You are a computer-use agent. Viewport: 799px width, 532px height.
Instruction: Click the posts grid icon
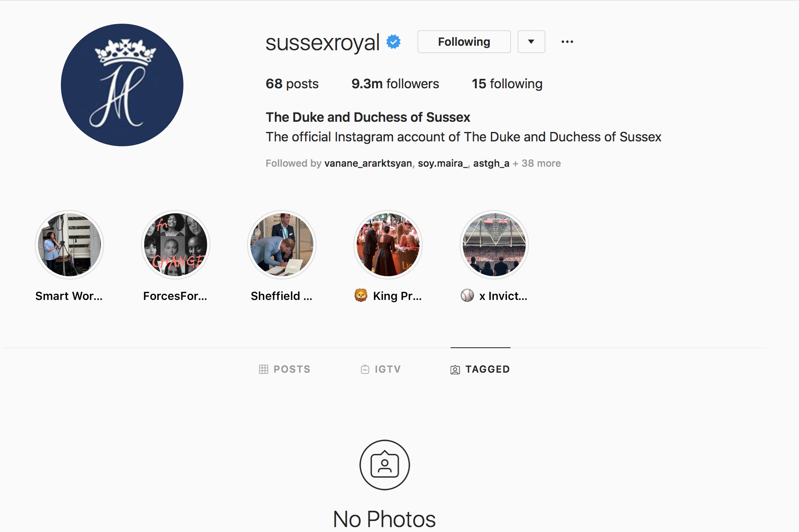263,369
